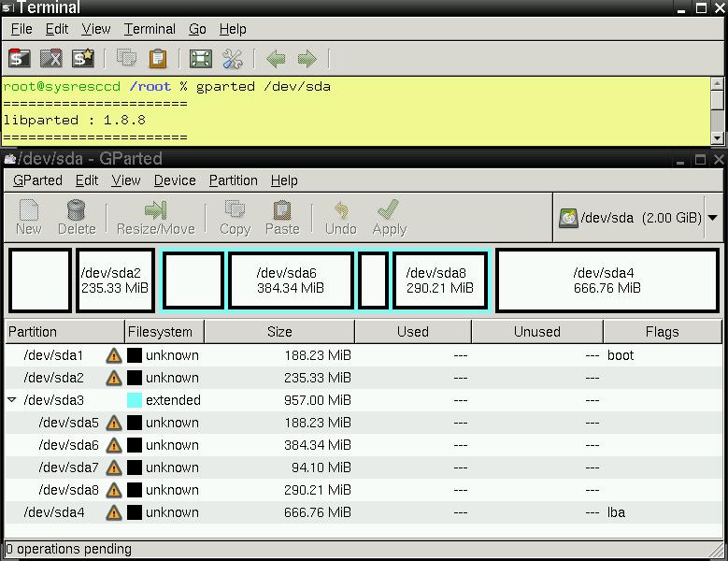The height and width of the screenshot is (561, 728).
Task: Open the /dev/sda device dropdown arrow
Action: click(x=713, y=217)
